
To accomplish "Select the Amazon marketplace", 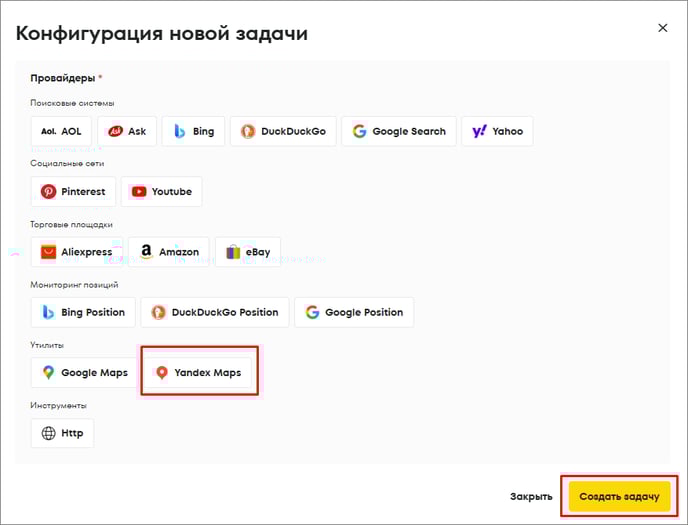I will pos(169,252).
